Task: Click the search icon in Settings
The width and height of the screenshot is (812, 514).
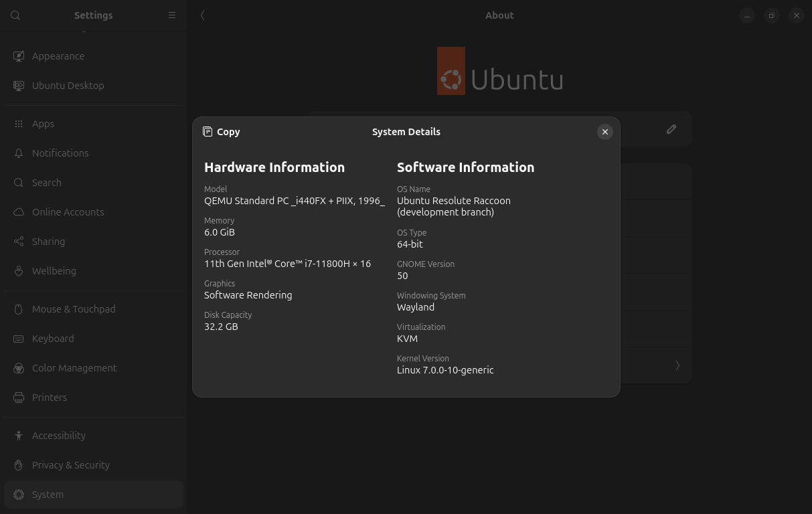Action: click(15, 15)
